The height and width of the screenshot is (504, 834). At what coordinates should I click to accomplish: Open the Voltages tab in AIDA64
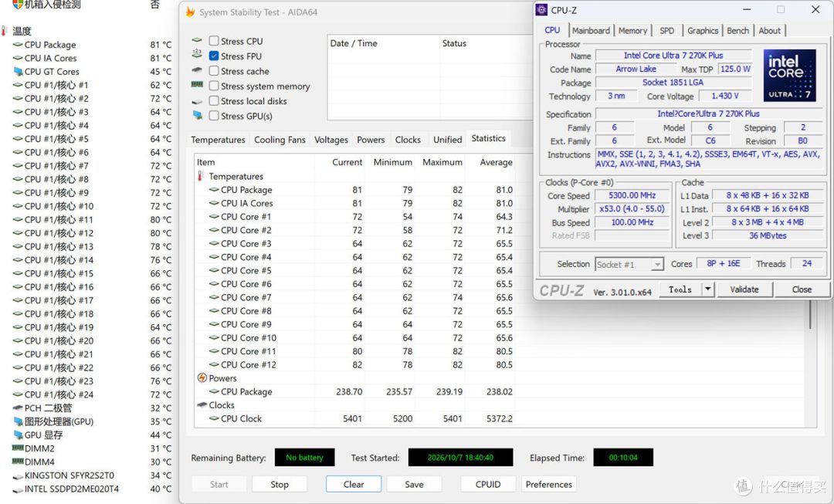click(331, 140)
